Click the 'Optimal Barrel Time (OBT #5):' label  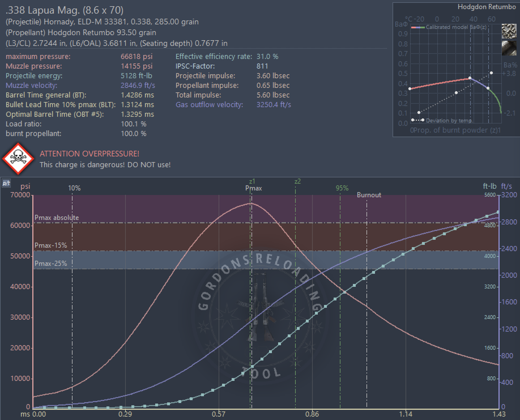pyautogui.click(x=55, y=114)
